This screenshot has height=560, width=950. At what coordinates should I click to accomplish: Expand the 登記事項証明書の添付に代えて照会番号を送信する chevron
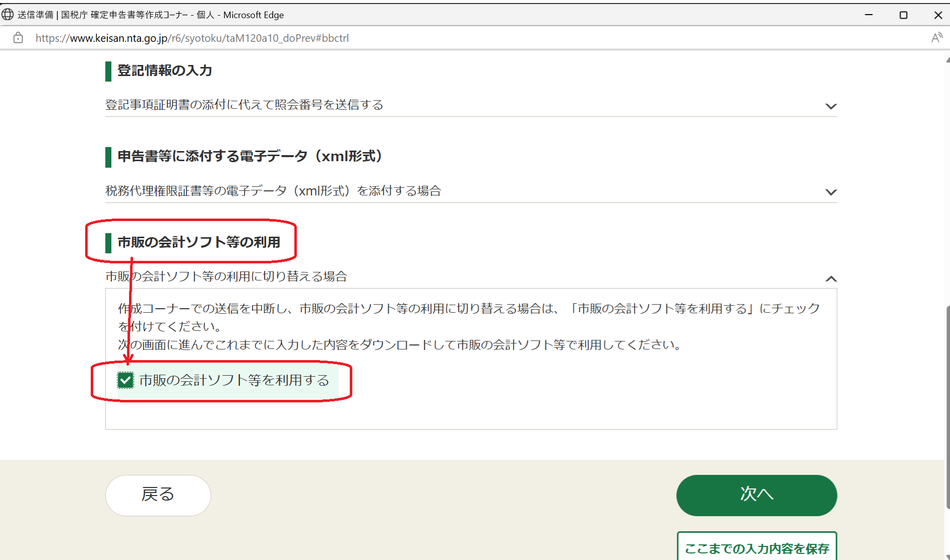[831, 106]
